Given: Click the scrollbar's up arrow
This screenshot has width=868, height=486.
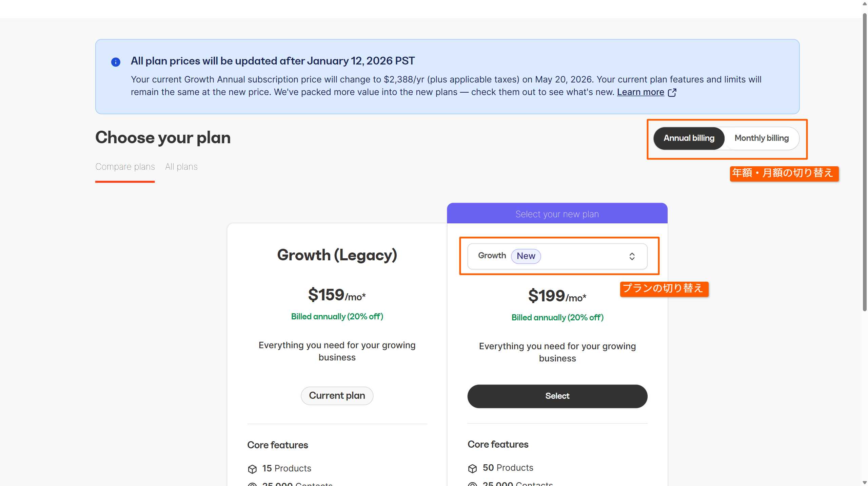Looking at the screenshot, I should (x=865, y=3).
